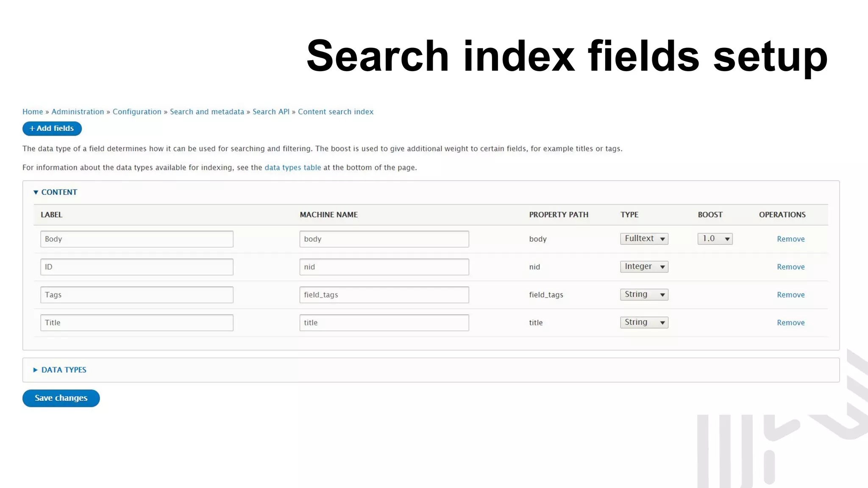This screenshot has width=868, height=488.
Task: Open Search and metadata breadcrumb
Action: [x=207, y=112]
